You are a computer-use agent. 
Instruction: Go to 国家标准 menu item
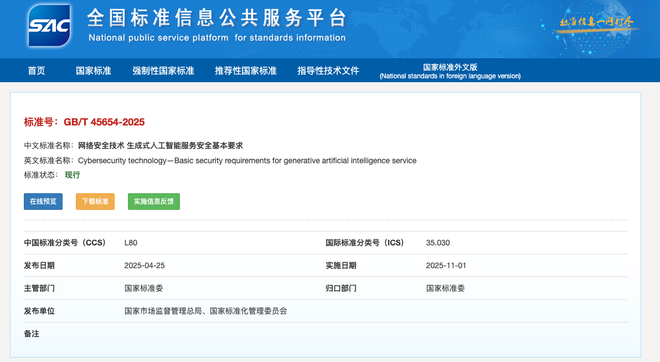click(x=93, y=71)
